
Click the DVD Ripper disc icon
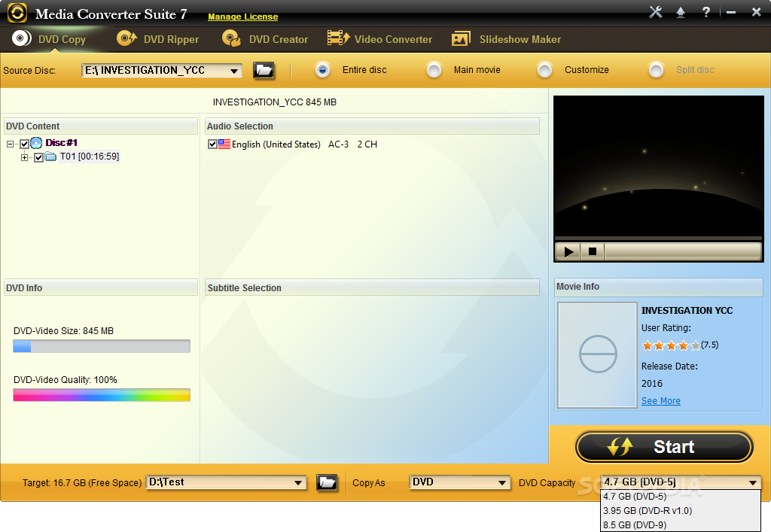[126, 38]
